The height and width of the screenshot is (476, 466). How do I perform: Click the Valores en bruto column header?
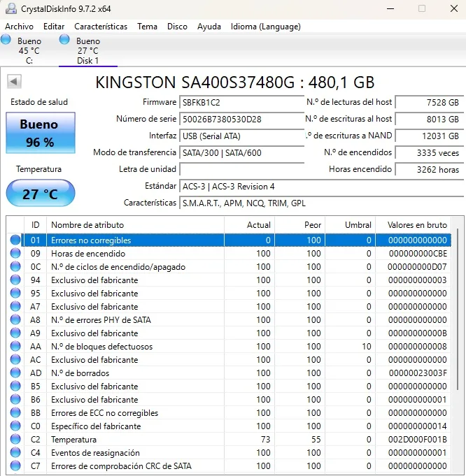click(414, 225)
